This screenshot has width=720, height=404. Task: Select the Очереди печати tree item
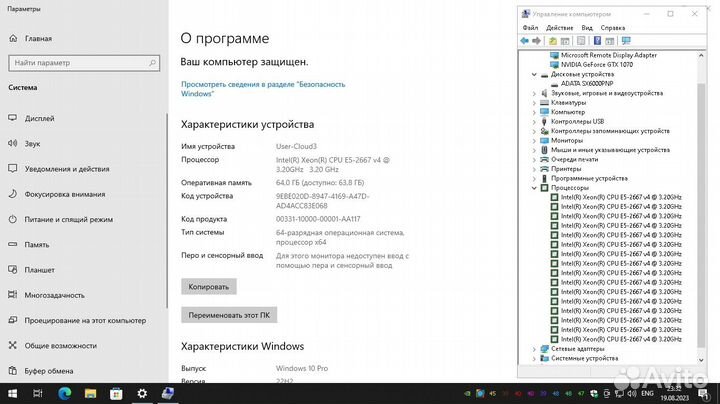[574, 159]
